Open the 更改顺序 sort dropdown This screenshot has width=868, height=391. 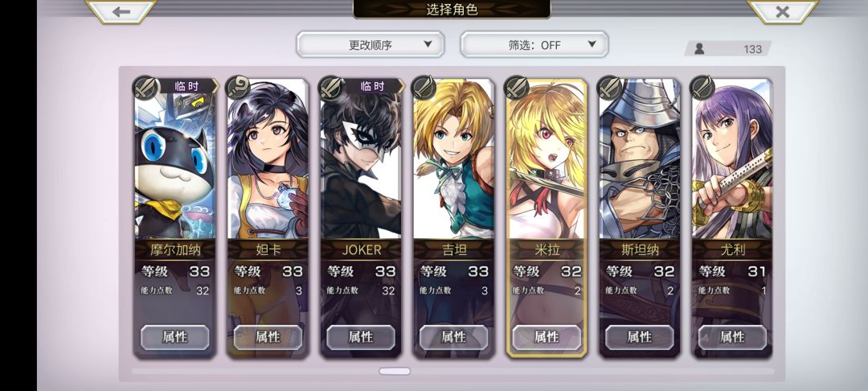tap(371, 44)
